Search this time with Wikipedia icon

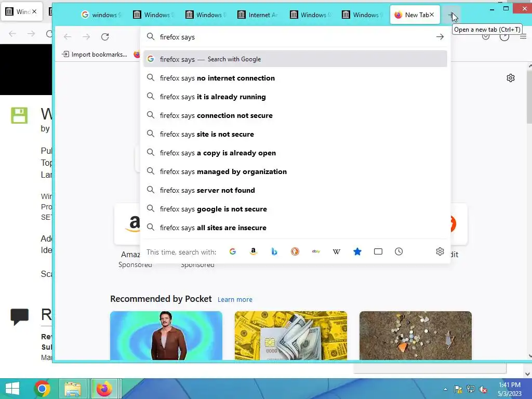click(x=337, y=251)
